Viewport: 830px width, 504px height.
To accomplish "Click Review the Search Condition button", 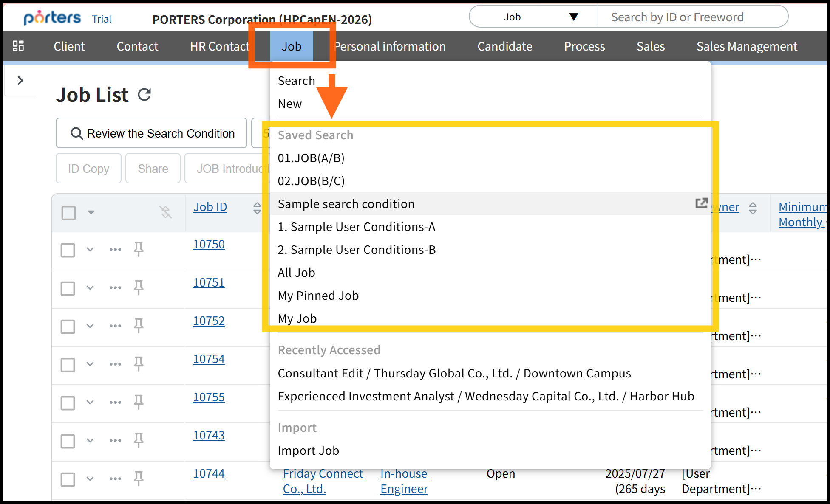I will 152,133.
